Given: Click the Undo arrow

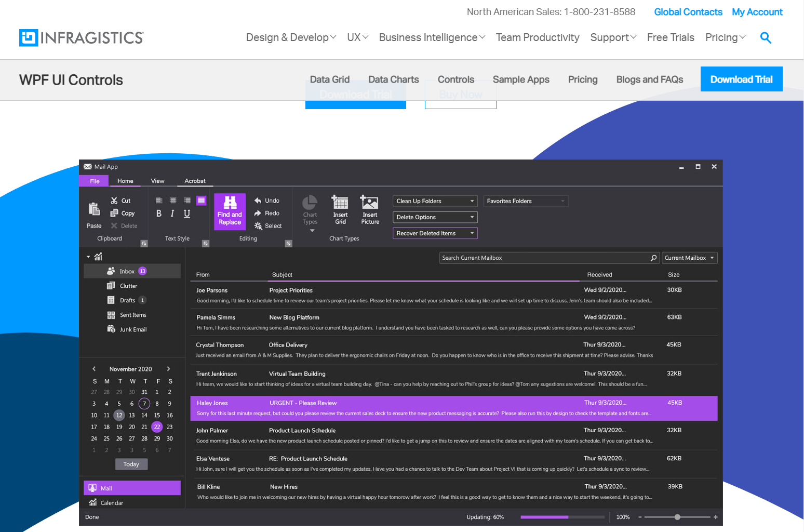Looking at the screenshot, I should (x=258, y=201).
